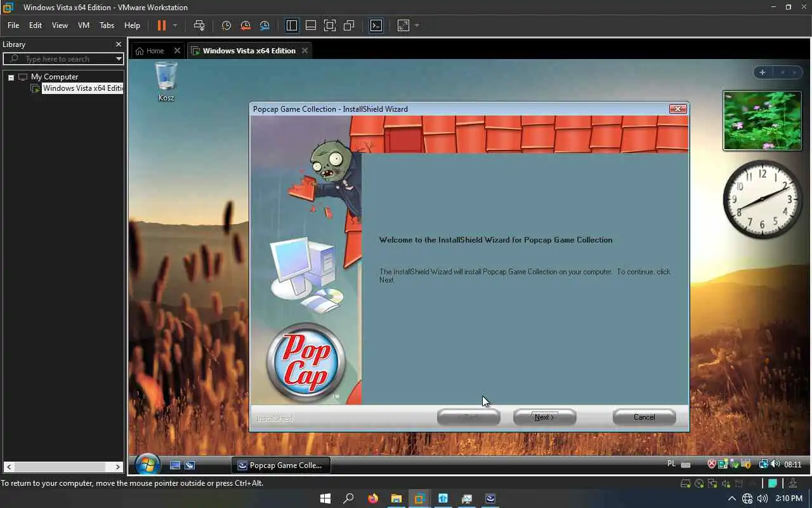This screenshot has width=812, height=508.
Task: Show hidden host tray icons chevron
Action: (x=731, y=499)
